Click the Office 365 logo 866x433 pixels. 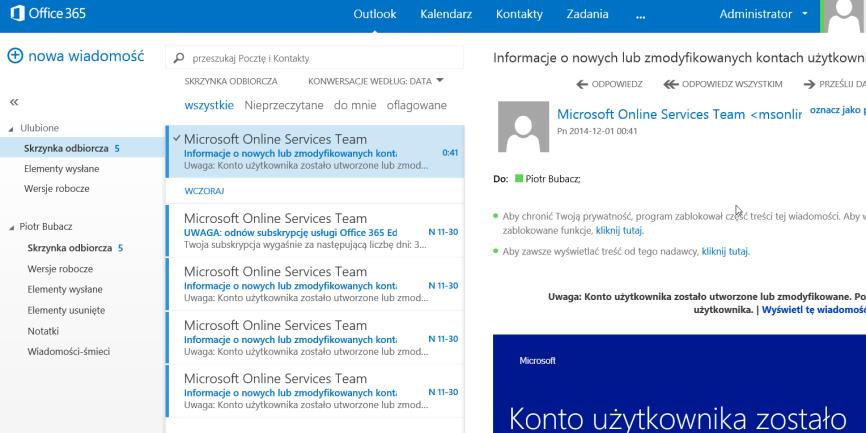pos(47,13)
